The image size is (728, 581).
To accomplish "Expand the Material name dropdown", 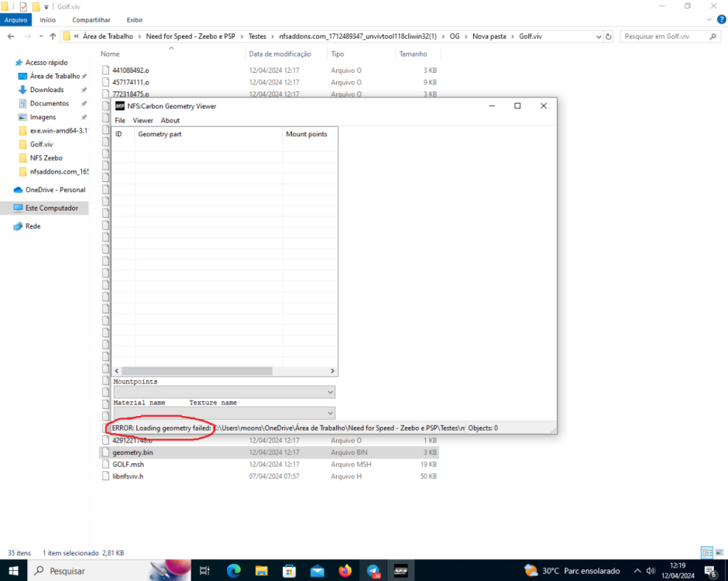I will click(331, 414).
